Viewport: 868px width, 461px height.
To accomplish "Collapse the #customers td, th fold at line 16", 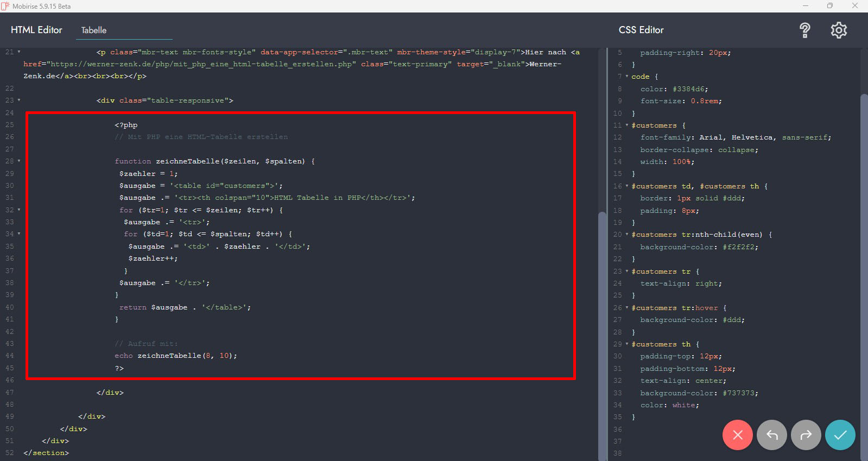I will 627,186.
